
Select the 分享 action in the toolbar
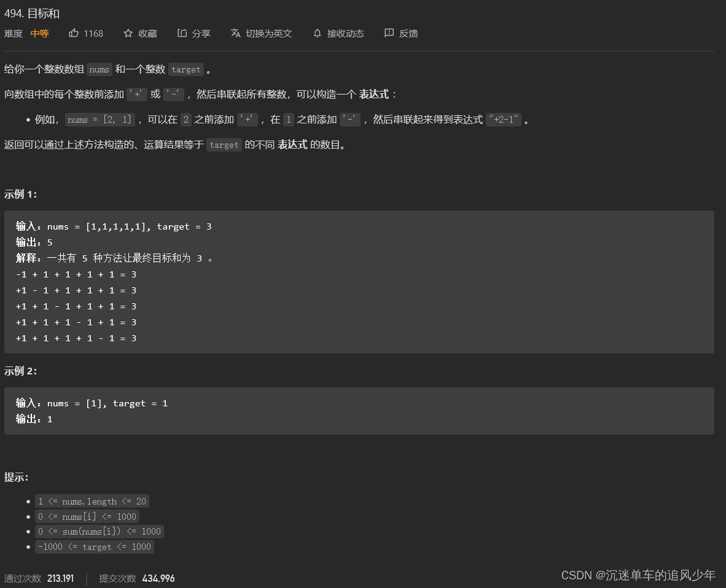tap(200, 34)
